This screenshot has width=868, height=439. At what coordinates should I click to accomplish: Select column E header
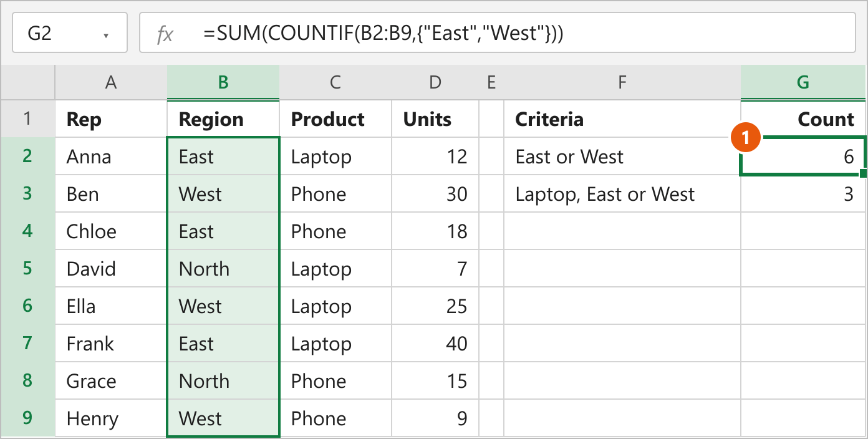pyautogui.click(x=491, y=82)
